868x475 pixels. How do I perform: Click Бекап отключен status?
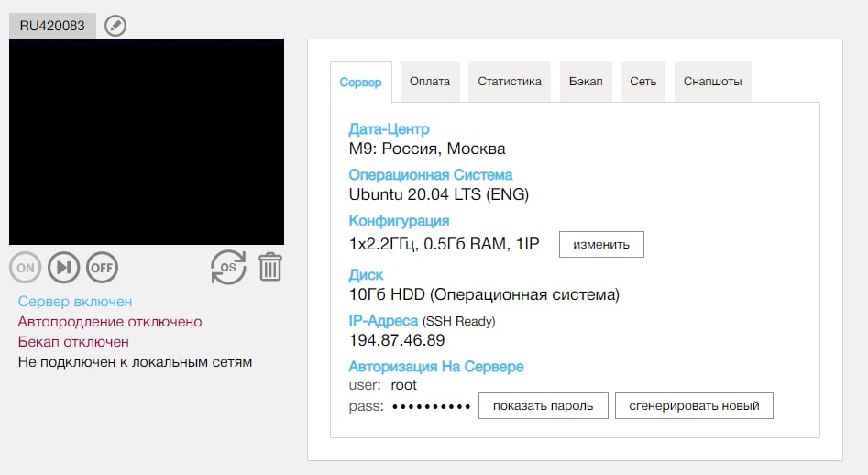tap(73, 342)
